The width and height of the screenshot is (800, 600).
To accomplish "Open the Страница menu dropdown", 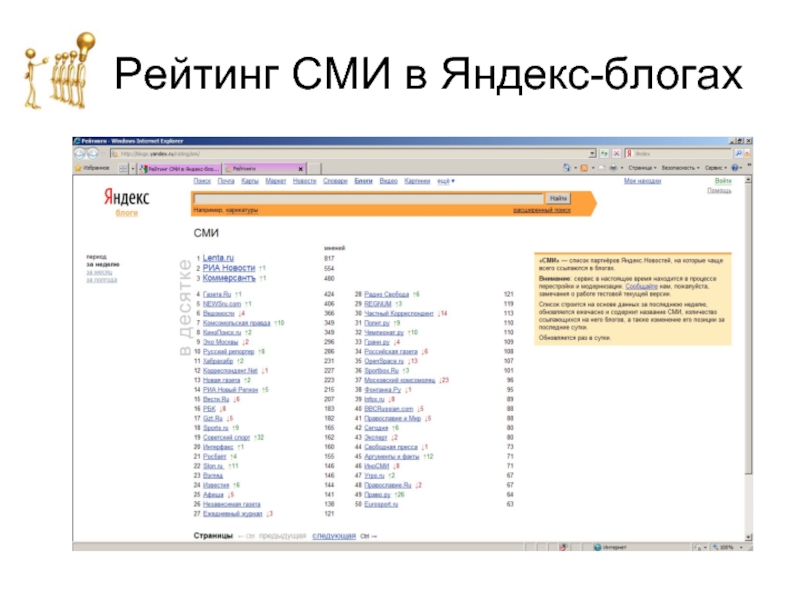I will tap(642, 167).
